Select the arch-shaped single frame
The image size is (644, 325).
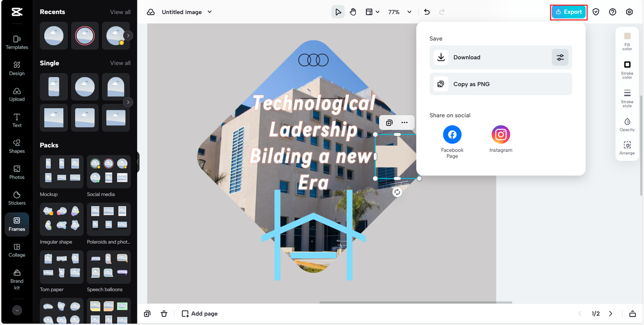(116, 87)
